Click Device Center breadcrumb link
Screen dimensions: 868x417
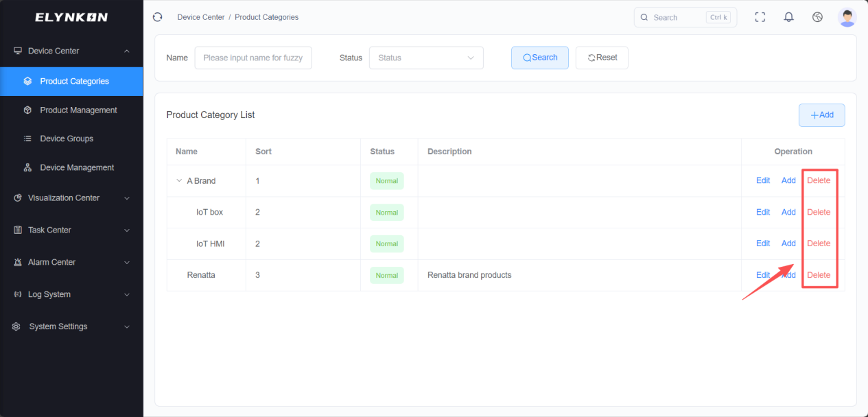click(x=201, y=17)
